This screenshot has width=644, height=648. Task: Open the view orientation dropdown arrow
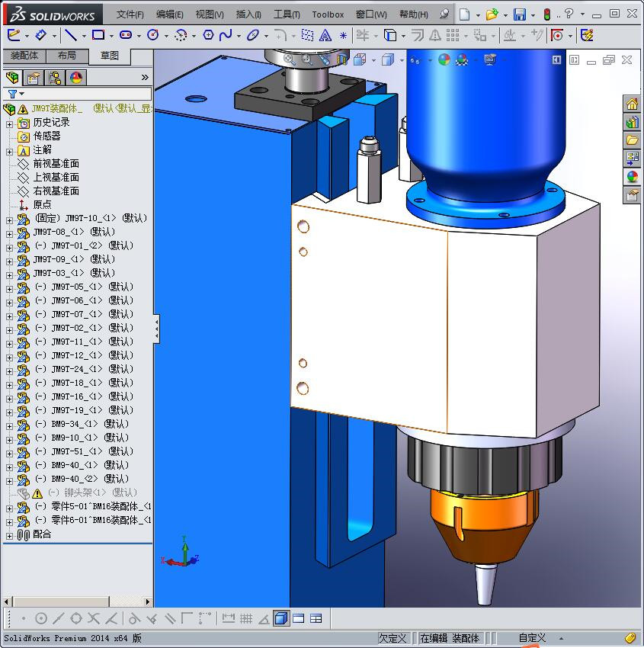coord(373,60)
